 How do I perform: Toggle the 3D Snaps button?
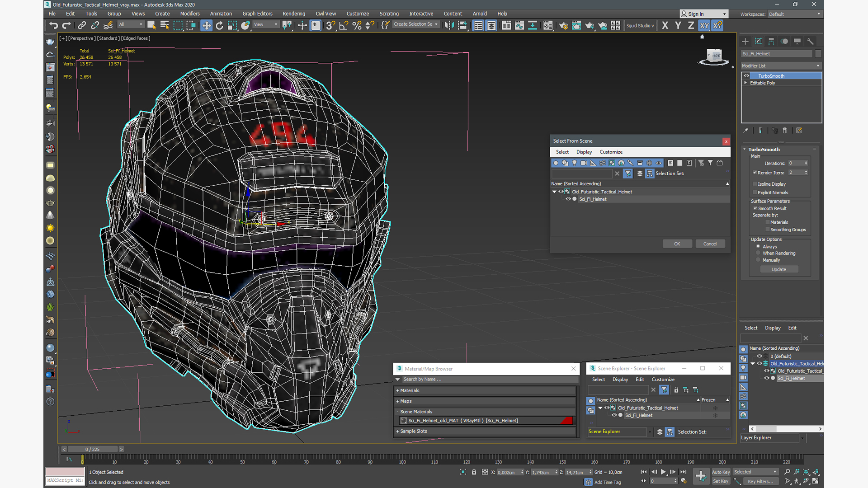coord(330,25)
